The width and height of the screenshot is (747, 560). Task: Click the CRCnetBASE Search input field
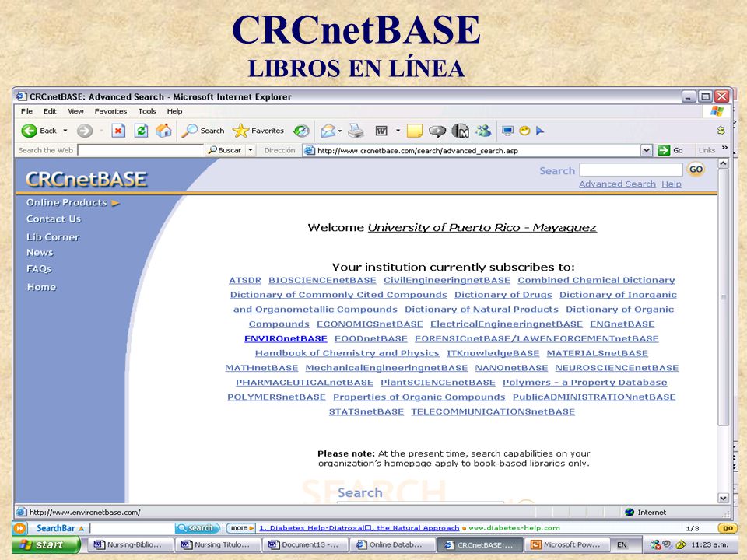(x=631, y=170)
